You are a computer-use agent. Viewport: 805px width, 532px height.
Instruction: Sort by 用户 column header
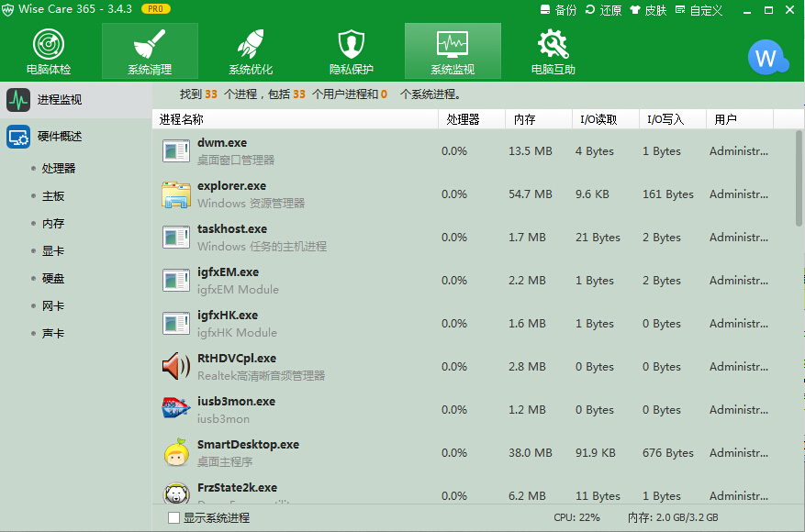[741, 119]
